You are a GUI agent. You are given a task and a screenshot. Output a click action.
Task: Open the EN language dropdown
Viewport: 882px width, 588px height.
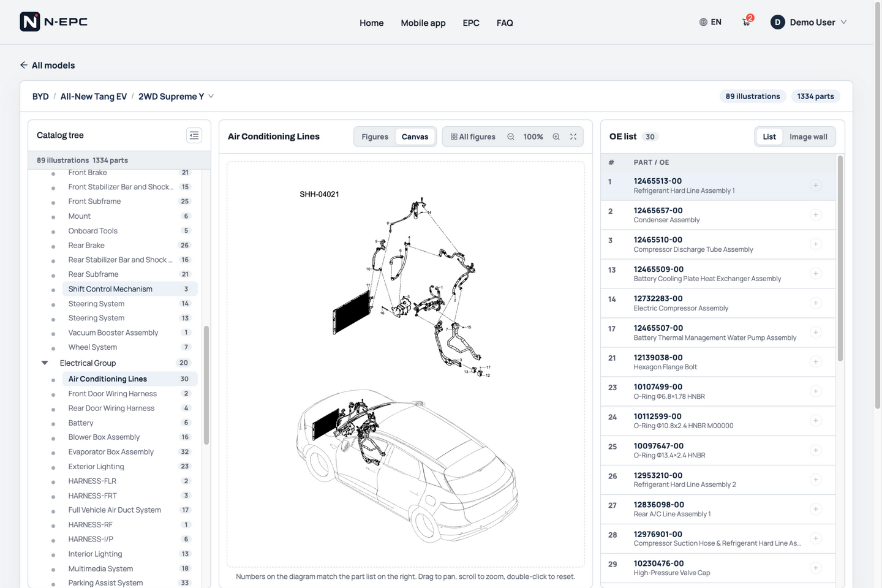(710, 22)
